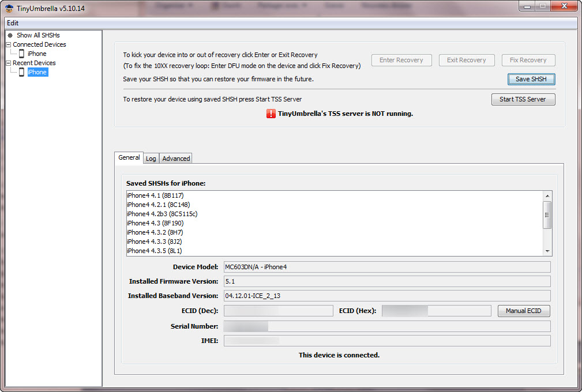
Task: Click the Enter Recovery button
Action: pyautogui.click(x=401, y=60)
